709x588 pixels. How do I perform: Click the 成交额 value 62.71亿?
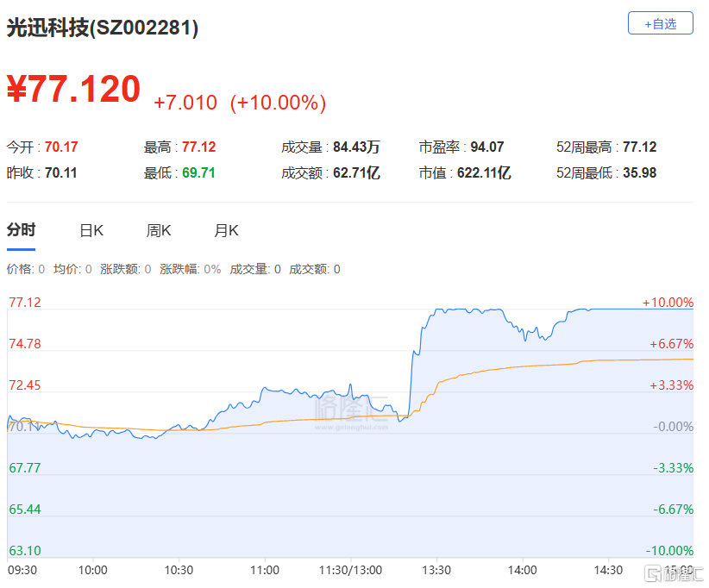(356, 172)
